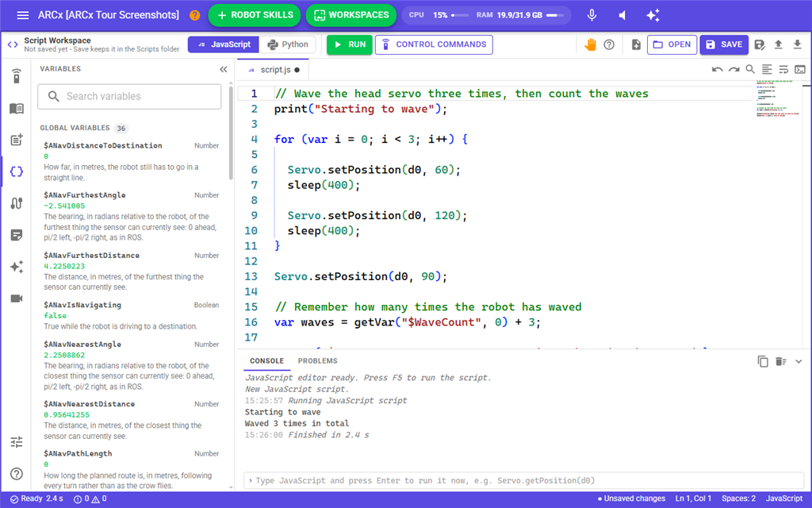812x508 pixels.
Task: Select the $ANavNearestDistance variable
Action: tap(132, 420)
